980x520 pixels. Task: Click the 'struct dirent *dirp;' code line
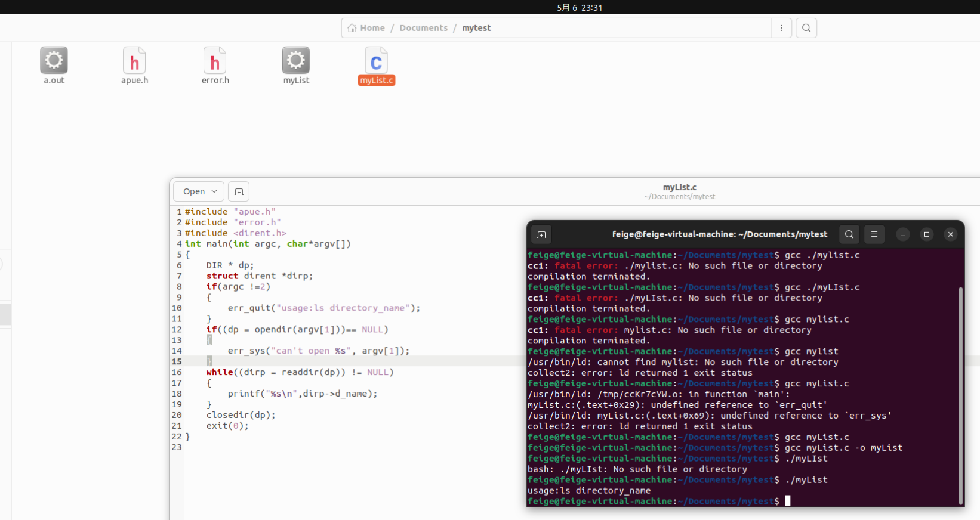pyautogui.click(x=259, y=276)
